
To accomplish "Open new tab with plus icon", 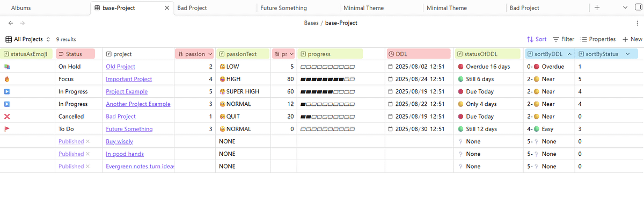I will (x=597, y=8).
